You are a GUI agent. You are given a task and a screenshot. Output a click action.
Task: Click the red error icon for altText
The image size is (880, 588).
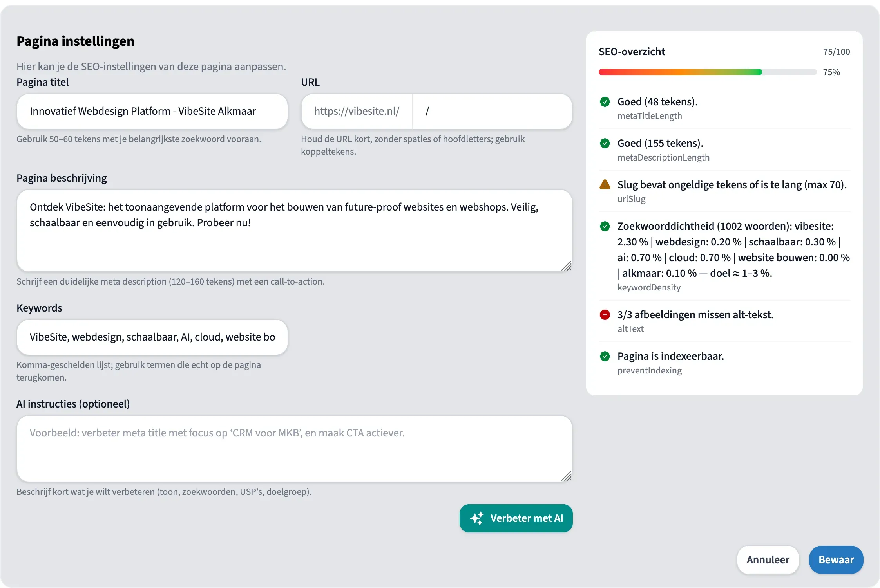605,315
